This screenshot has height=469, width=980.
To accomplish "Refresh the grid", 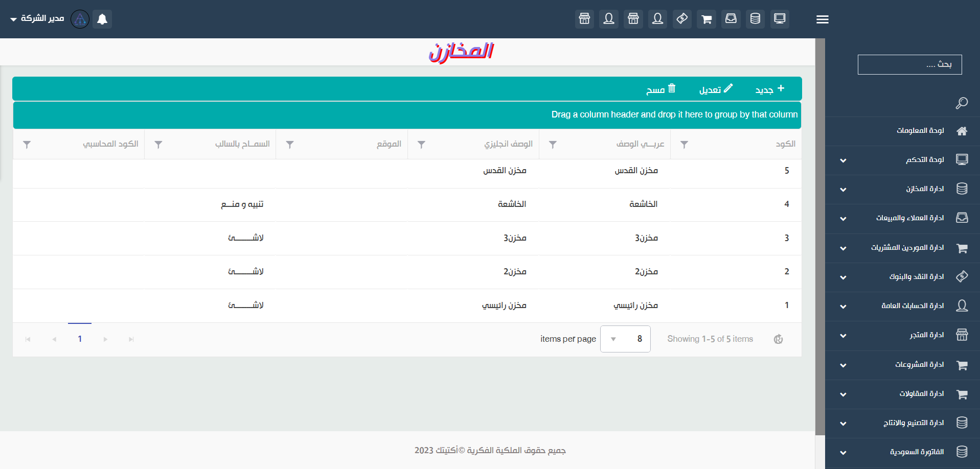I will click(x=778, y=339).
